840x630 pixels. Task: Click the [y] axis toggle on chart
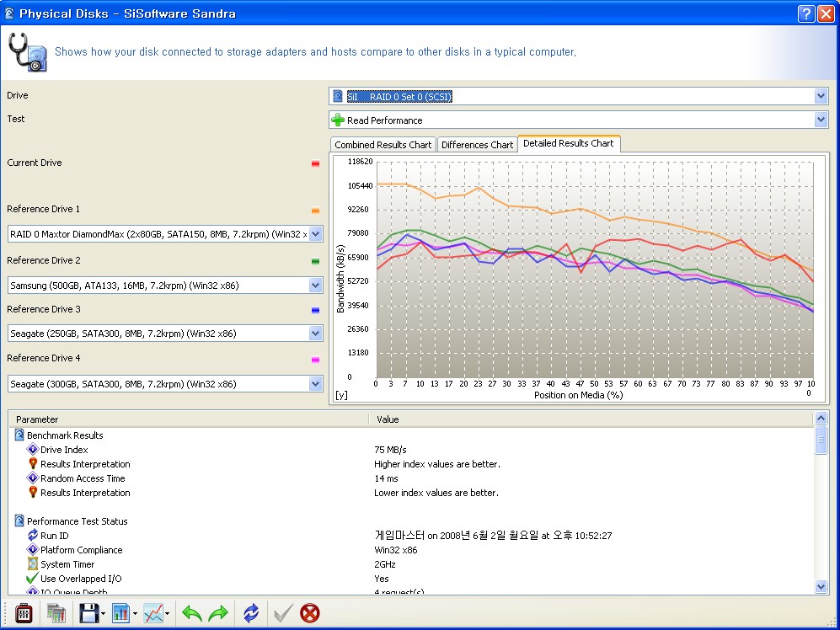341,395
